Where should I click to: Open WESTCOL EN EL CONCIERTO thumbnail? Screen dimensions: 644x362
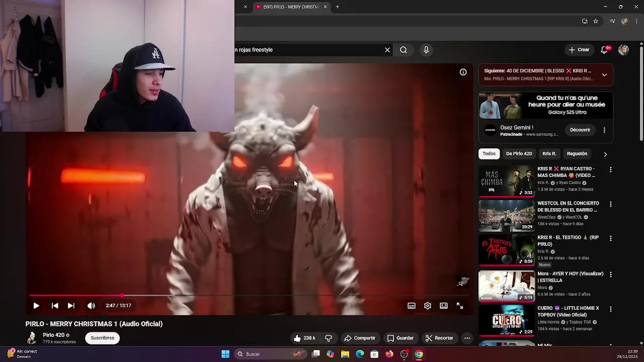pyautogui.click(x=507, y=215)
